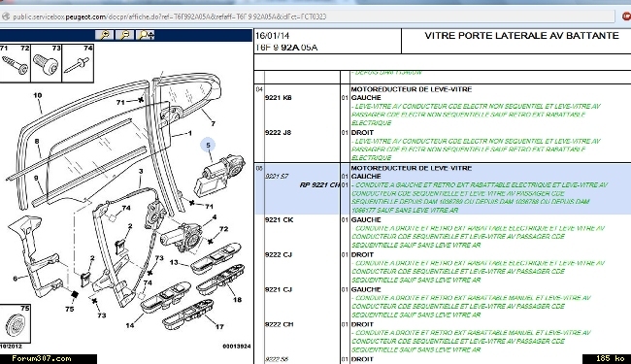631x364 pixels.
Task: Click diagram reference number 00013924
Action: coord(237,346)
